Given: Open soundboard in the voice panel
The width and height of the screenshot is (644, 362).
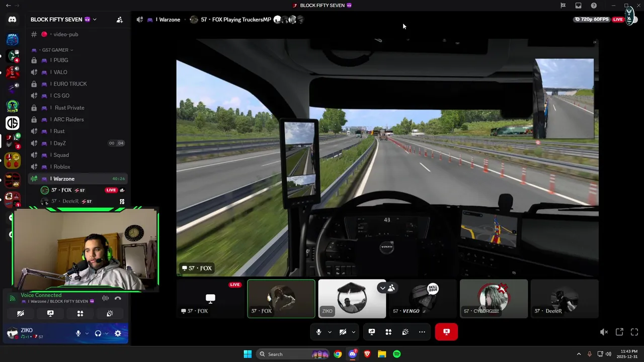Looking at the screenshot, I should click(x=110, y=313).
